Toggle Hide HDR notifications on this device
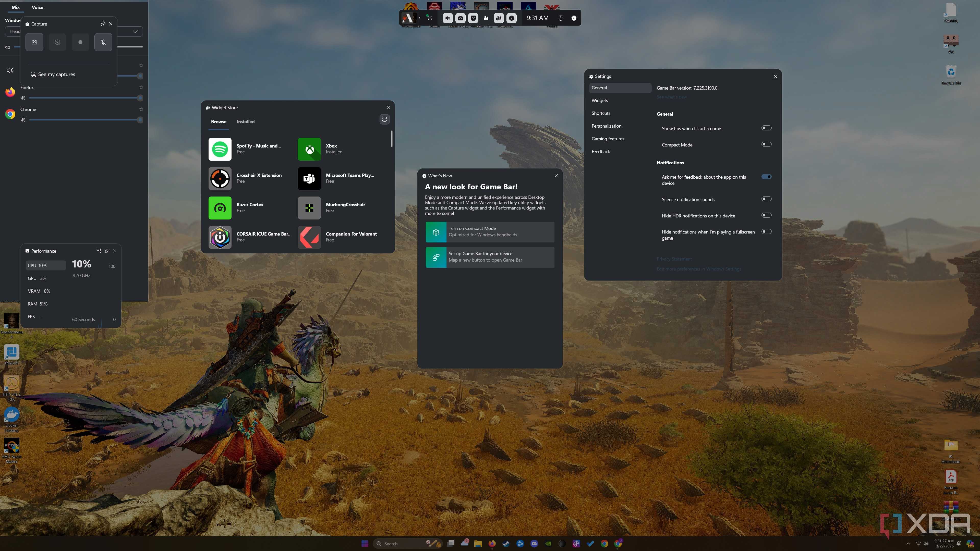Image resolution: width=980 pixels, height=551 pixels. tap(766, 215)
